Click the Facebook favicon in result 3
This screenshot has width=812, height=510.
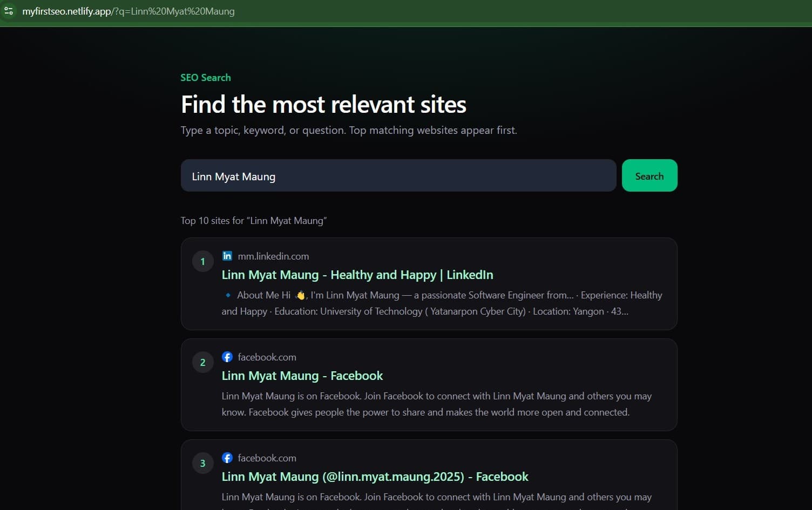(x=227, y=458)
